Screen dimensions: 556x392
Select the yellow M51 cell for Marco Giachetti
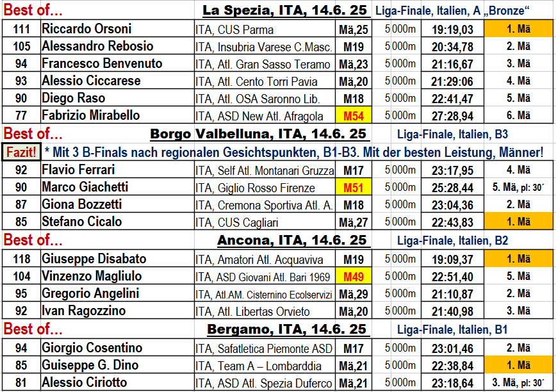tap(354, 187)
